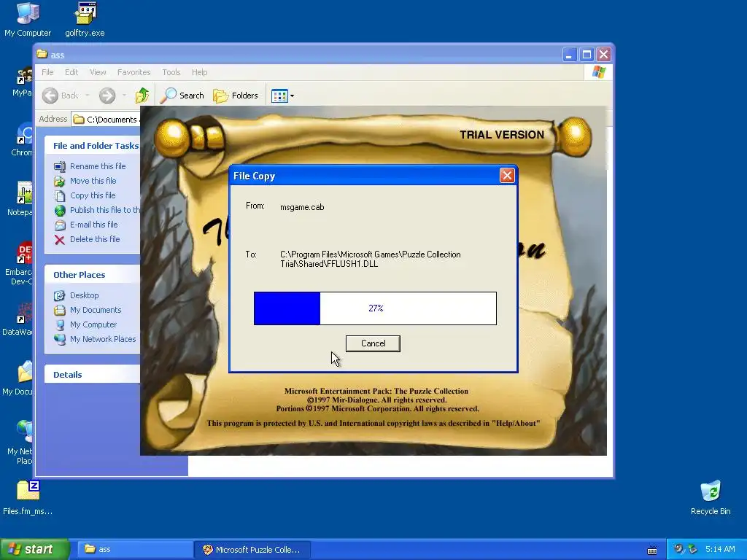The height and width of the screenshot is (560, 747).
Task: Click the Back navigation button
Action: click(x=61, y=96)
